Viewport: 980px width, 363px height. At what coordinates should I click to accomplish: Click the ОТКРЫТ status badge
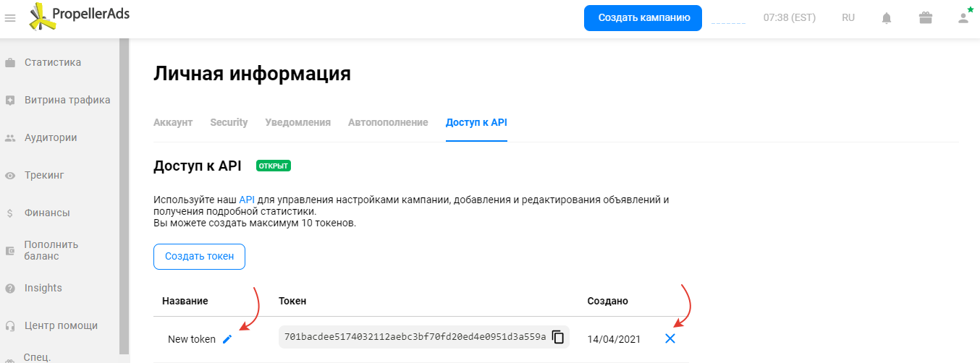click(x=274, y=166)
